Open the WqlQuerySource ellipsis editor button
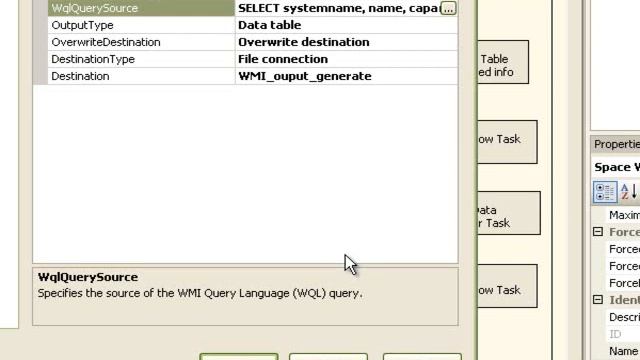The image size is (640, 360). pyautogui.click(x=448, y=9)
